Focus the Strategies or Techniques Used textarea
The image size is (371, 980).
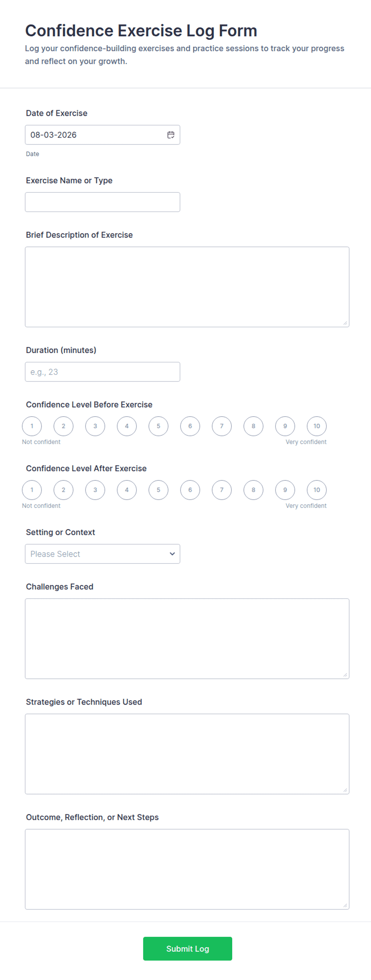tap(187, 754)
